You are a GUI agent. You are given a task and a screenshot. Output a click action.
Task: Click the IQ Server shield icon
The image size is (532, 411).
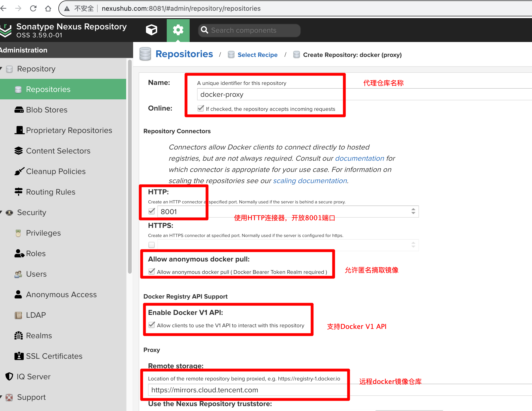9,376
